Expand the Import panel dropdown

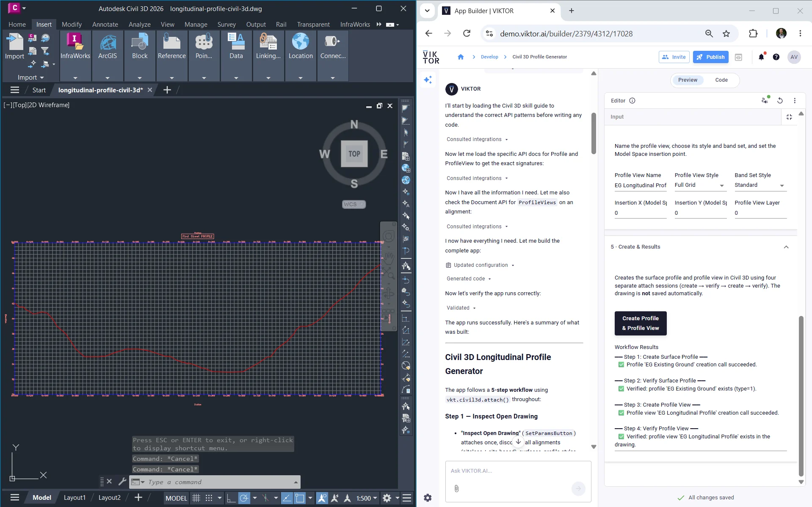coord(30,78)
